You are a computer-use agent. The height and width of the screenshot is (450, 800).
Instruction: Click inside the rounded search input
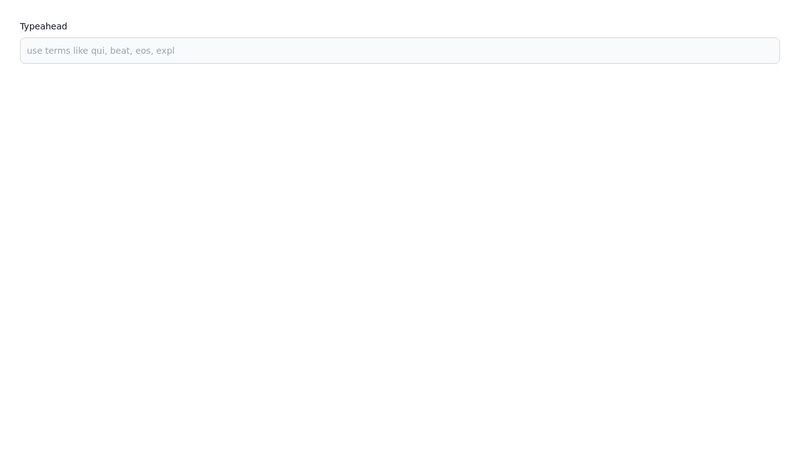(x=400, y=50)
